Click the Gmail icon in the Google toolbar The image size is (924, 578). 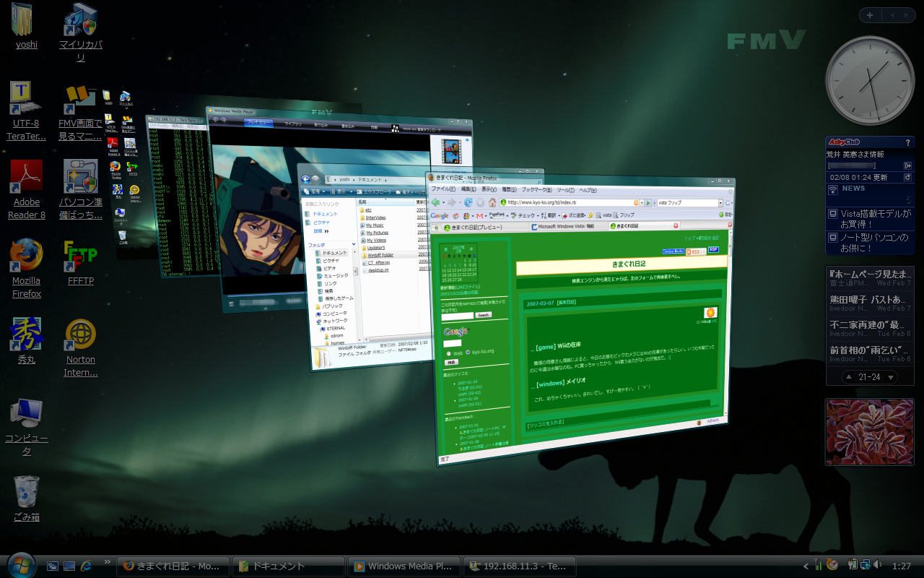click(x=480, y=215)
